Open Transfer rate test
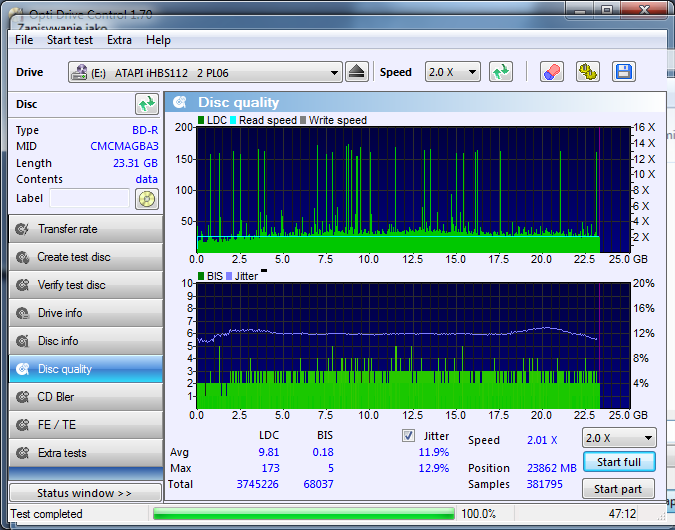 tap(86, 229)
